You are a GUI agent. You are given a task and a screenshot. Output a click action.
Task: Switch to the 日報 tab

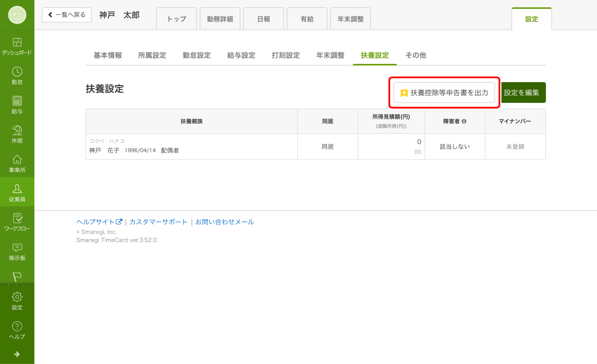click(264, 19)
